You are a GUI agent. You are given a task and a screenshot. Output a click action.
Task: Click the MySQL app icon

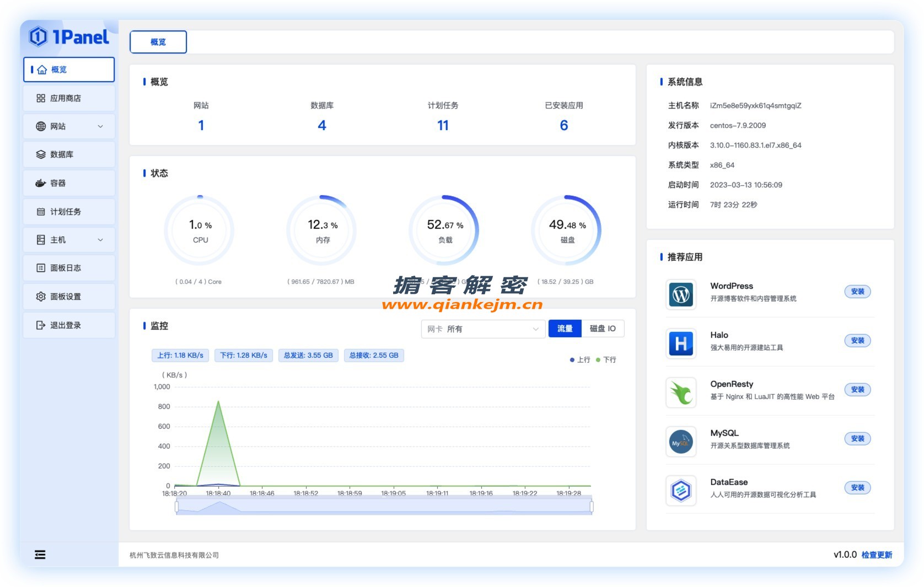tap(681, 441)
